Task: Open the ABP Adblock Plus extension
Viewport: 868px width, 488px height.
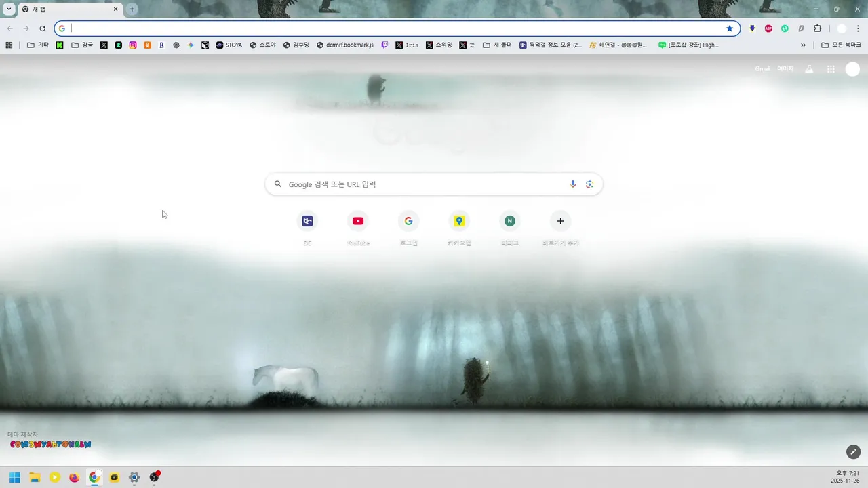Action: pos(768,28)
